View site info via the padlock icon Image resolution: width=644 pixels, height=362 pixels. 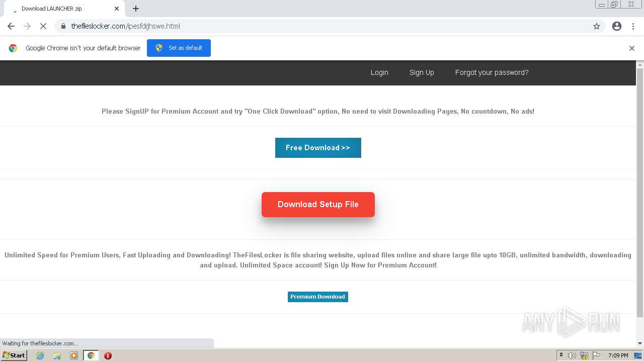(63, 26)
